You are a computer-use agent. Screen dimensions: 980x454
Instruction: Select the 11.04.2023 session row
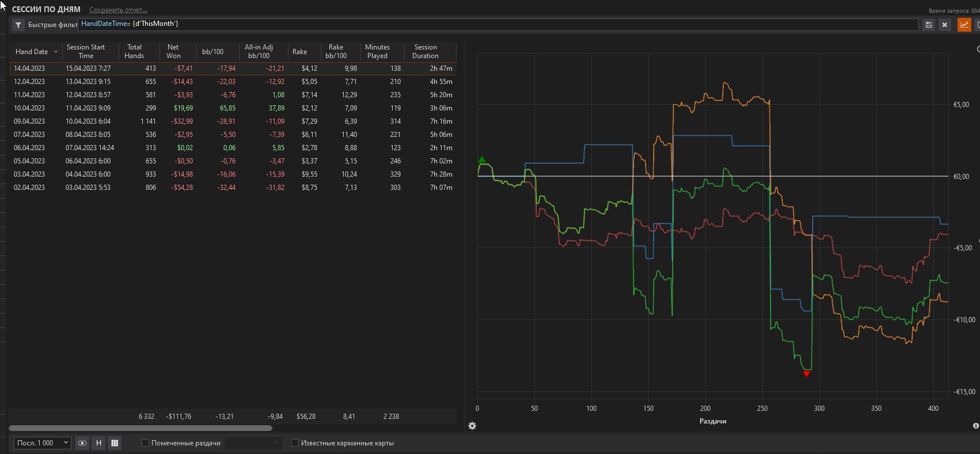pyautogui.click(x=233, y=95)
